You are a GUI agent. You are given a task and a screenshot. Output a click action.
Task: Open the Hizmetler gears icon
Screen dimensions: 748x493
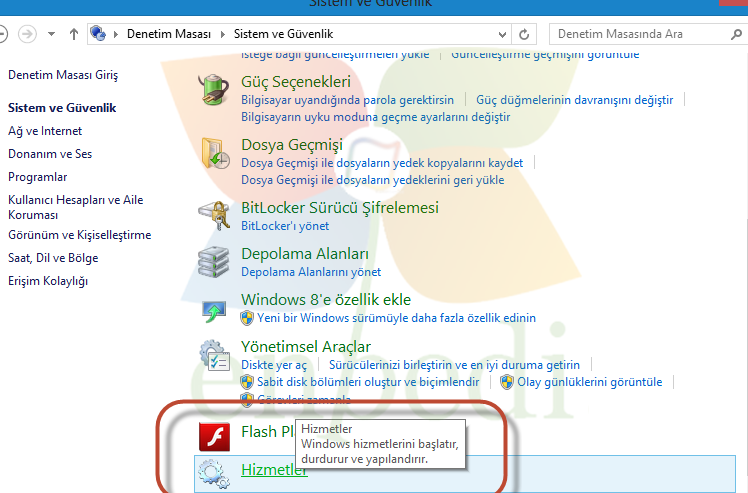pyautogui.click(x=213, y=473)
